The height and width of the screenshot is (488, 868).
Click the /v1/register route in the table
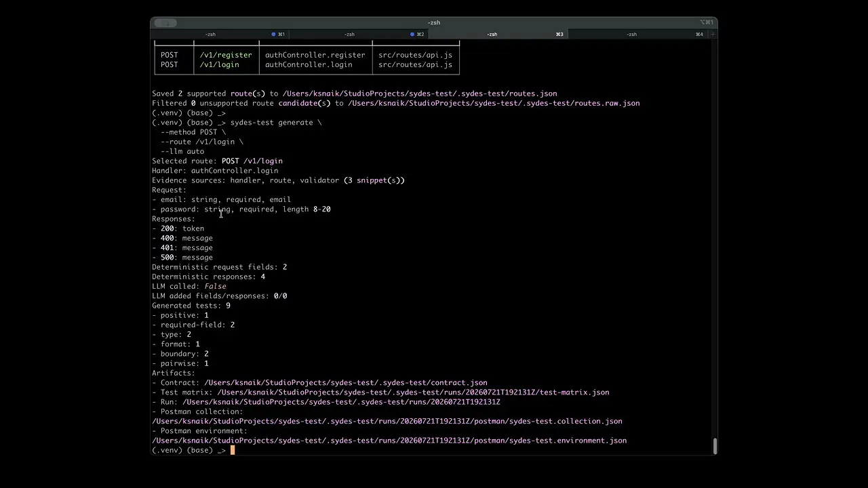tap(226, 55)
